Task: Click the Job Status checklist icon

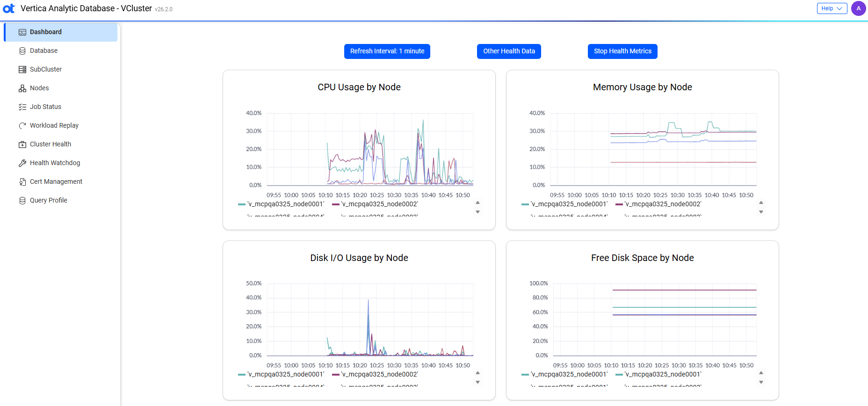Action: point(22,107)
